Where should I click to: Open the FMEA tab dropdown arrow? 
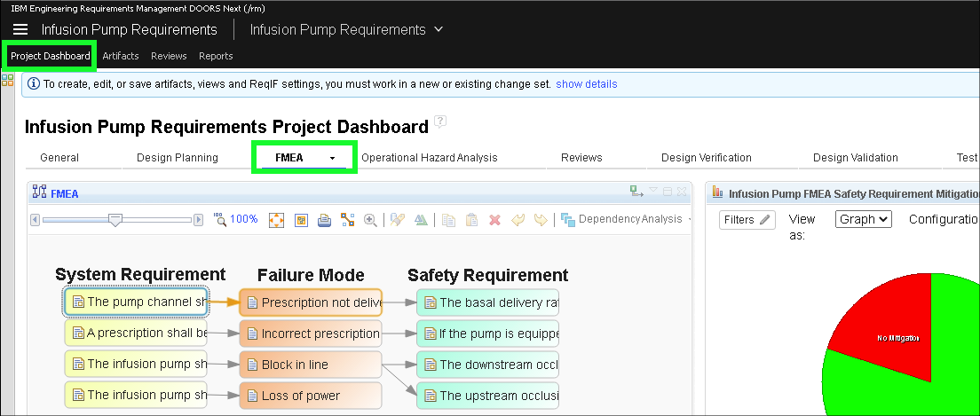333,158
